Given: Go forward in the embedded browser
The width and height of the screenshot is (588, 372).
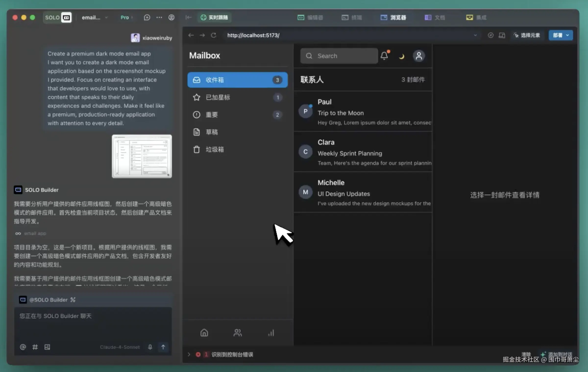Looking at the screenshot, I should [202, 35].
